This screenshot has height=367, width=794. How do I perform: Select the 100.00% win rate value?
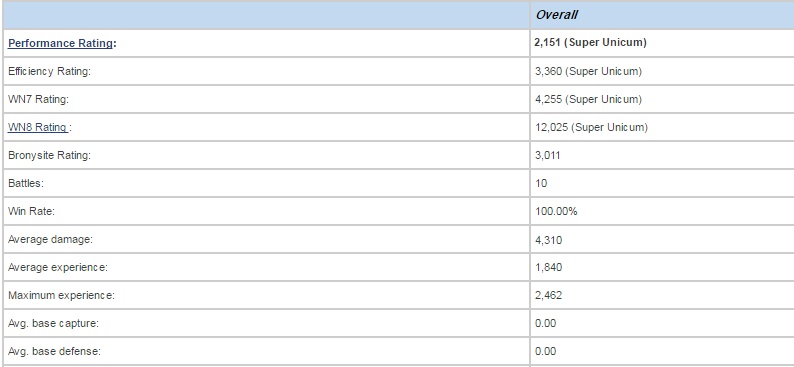tap(556, 212)
